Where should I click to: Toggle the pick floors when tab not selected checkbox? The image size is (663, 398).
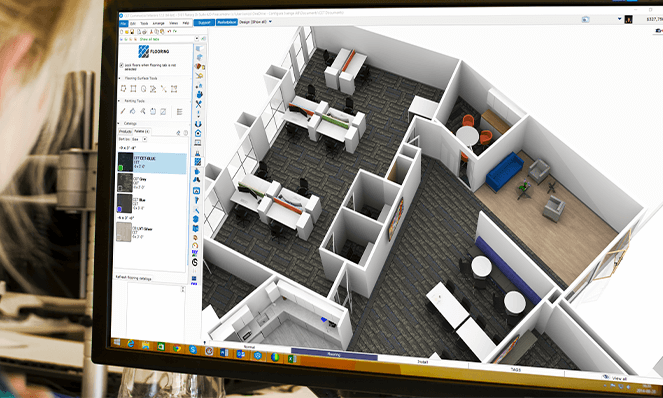[122, 65]
